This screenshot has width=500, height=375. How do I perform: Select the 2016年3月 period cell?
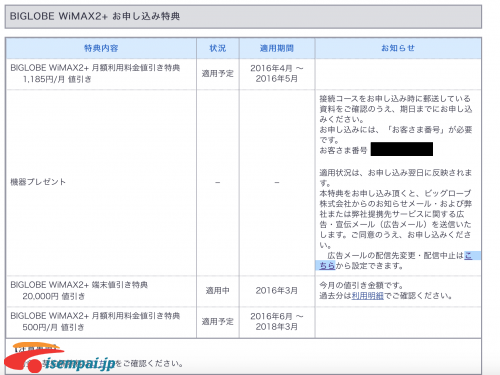click(277, 291)
